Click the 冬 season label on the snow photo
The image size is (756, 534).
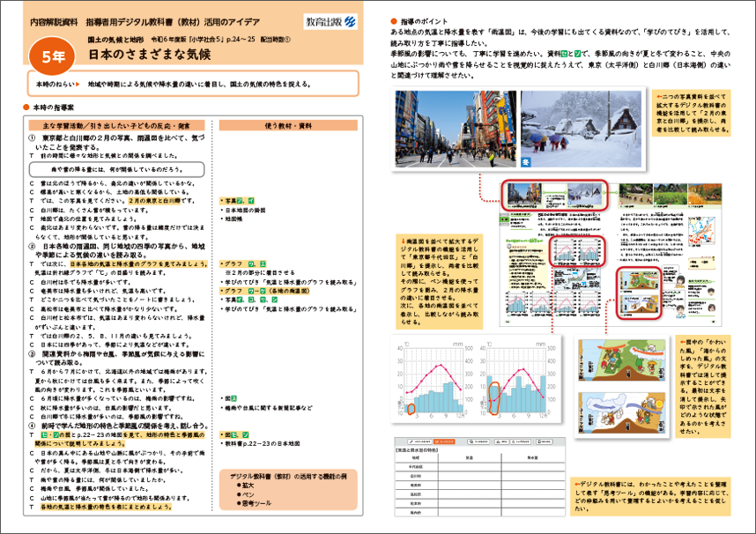coord(525,162)
